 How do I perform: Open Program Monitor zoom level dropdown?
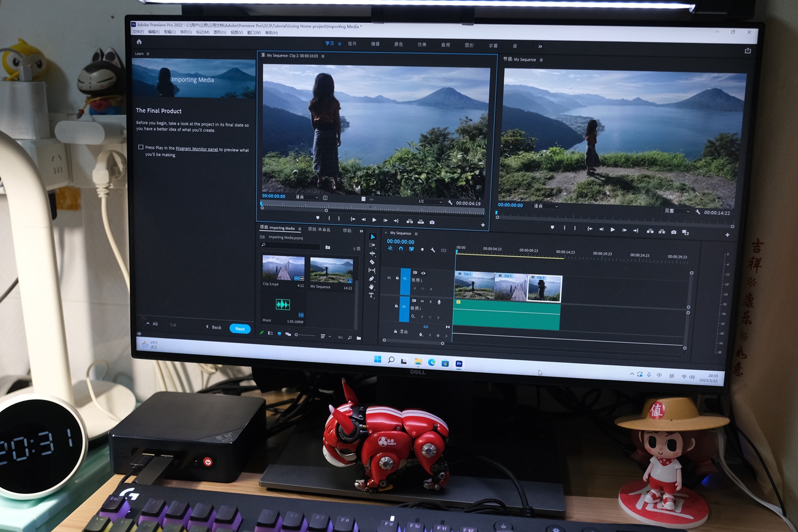click(546, 206)
